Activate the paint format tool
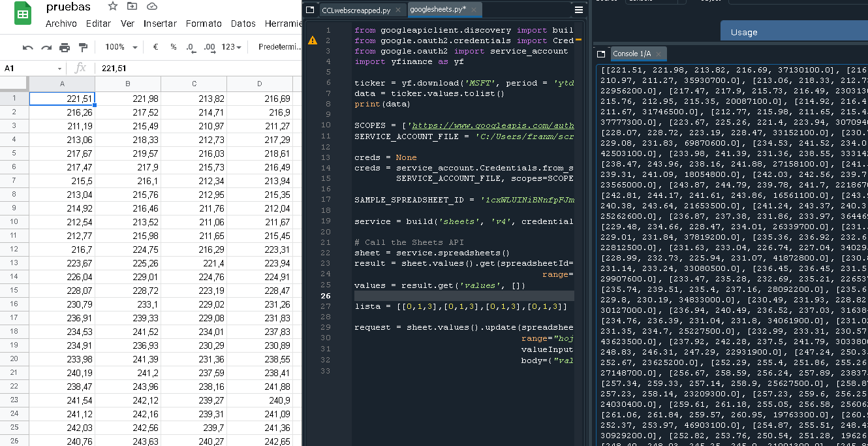 tap(83, 47)
